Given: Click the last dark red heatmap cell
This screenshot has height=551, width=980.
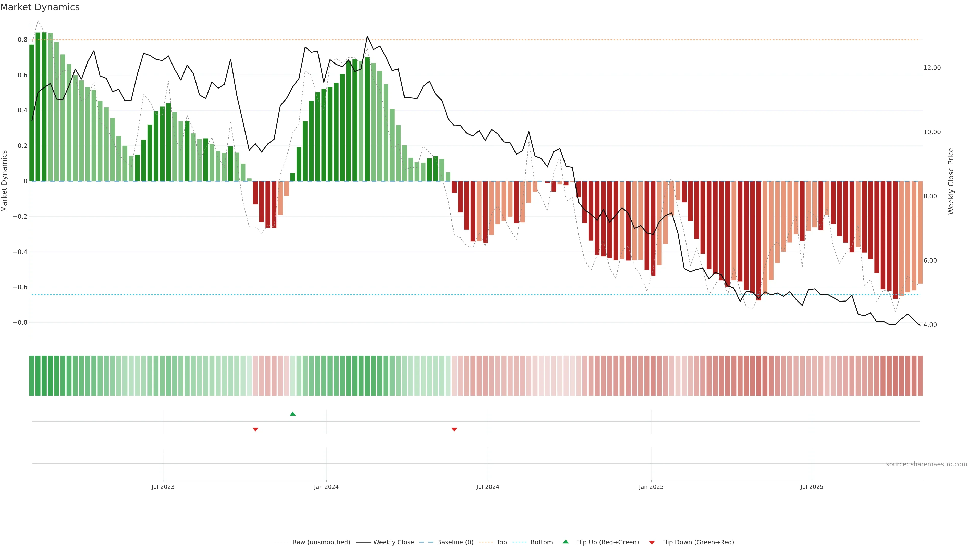Looking at the screenshot, I should click(x=920, y=375).
